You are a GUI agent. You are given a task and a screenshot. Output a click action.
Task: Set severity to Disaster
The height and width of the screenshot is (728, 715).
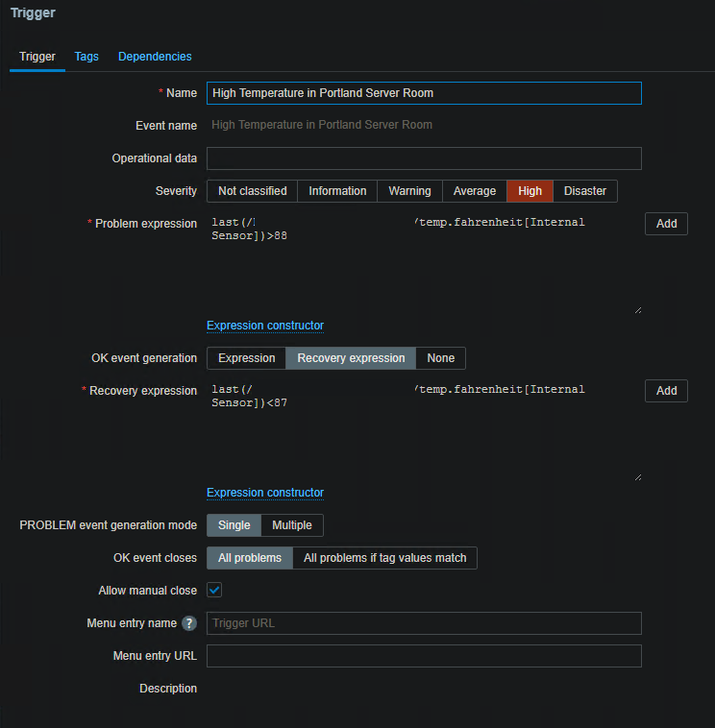[584, 191]
